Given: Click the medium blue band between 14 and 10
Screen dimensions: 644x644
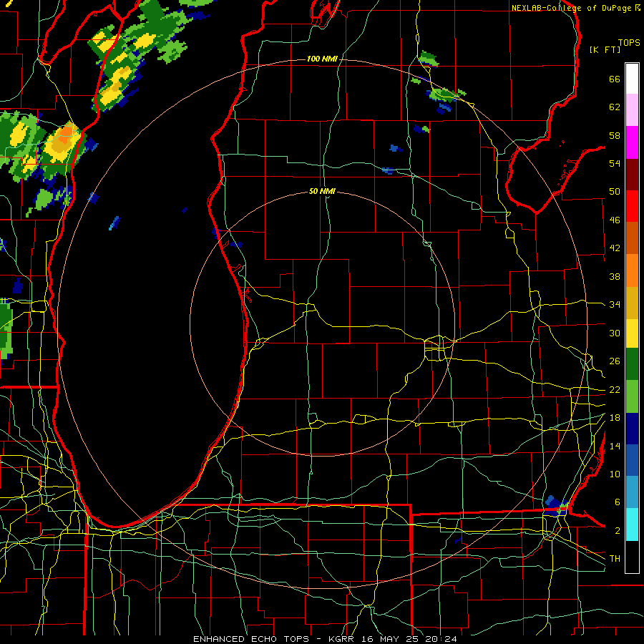Looking at the screenshot, I should tap(632, 461).
